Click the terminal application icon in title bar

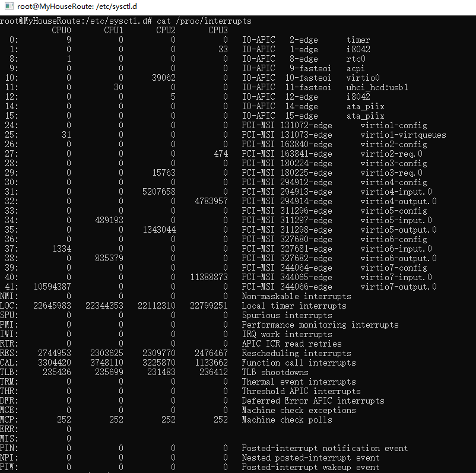coord(8,7)
